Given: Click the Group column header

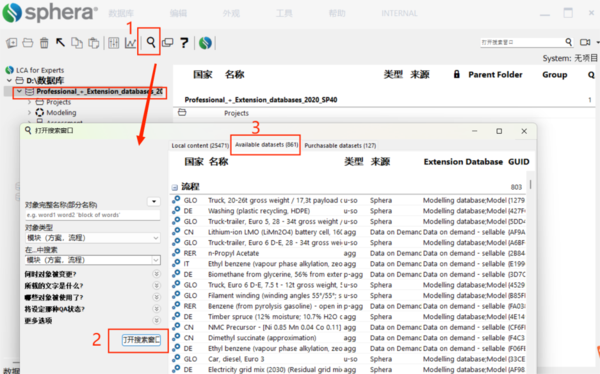Looking at the screenshot, I should [x=554, y=75].
